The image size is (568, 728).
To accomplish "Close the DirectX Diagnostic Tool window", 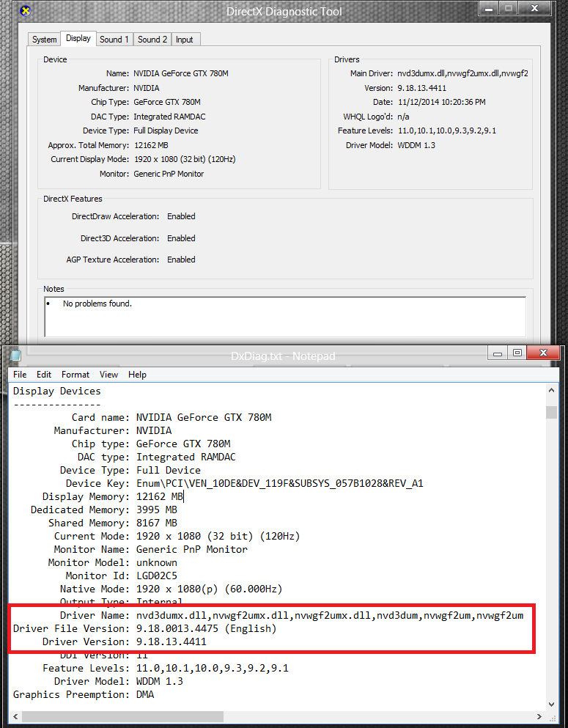I will tap(534, 8).
